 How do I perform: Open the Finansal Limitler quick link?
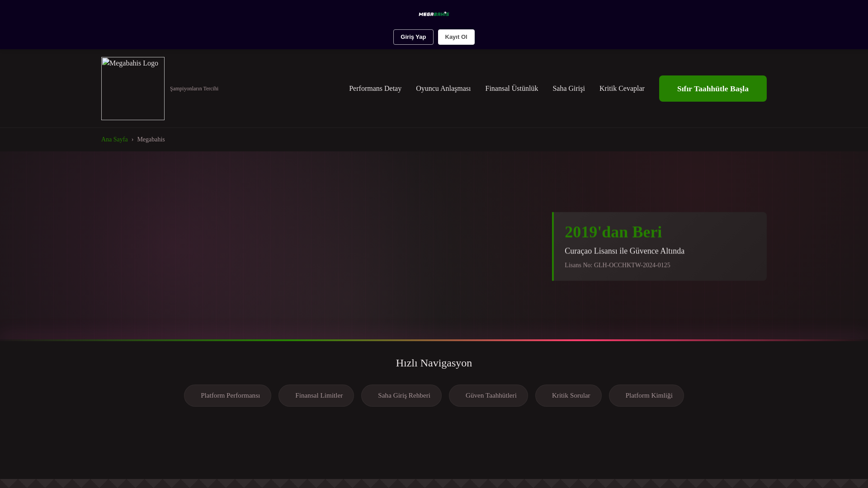click(316, 395)
